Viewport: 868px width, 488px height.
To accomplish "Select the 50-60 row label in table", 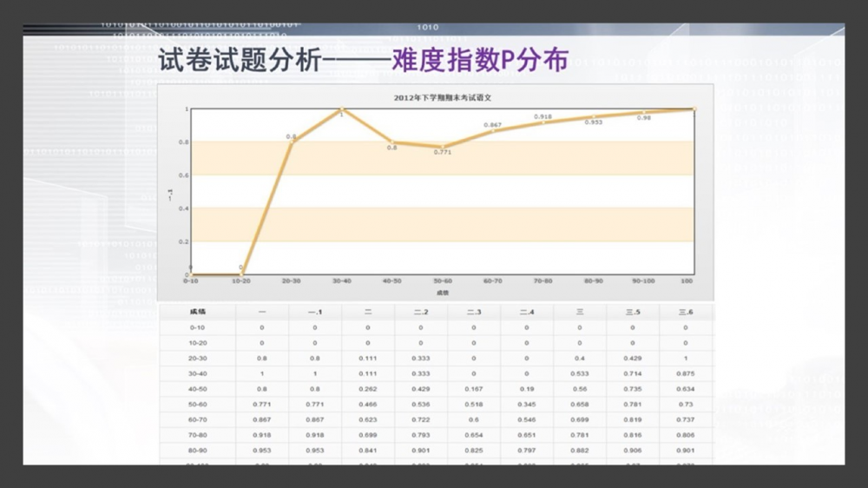I will coord(197,405).
